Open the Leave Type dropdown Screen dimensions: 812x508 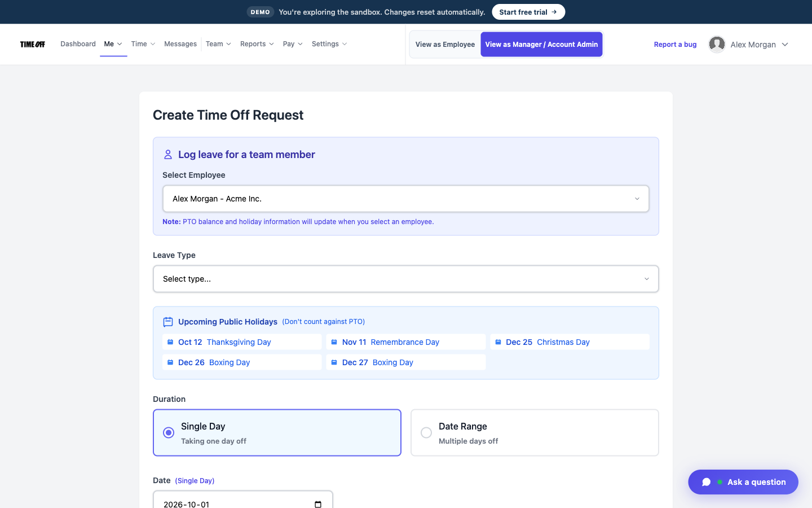tap(406, 279)
